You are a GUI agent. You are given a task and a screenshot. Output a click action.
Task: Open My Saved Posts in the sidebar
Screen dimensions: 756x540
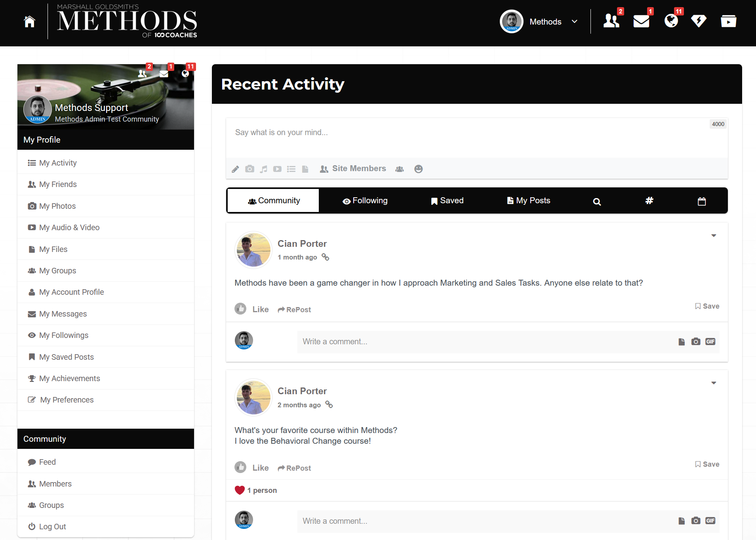tap(66, 357)
